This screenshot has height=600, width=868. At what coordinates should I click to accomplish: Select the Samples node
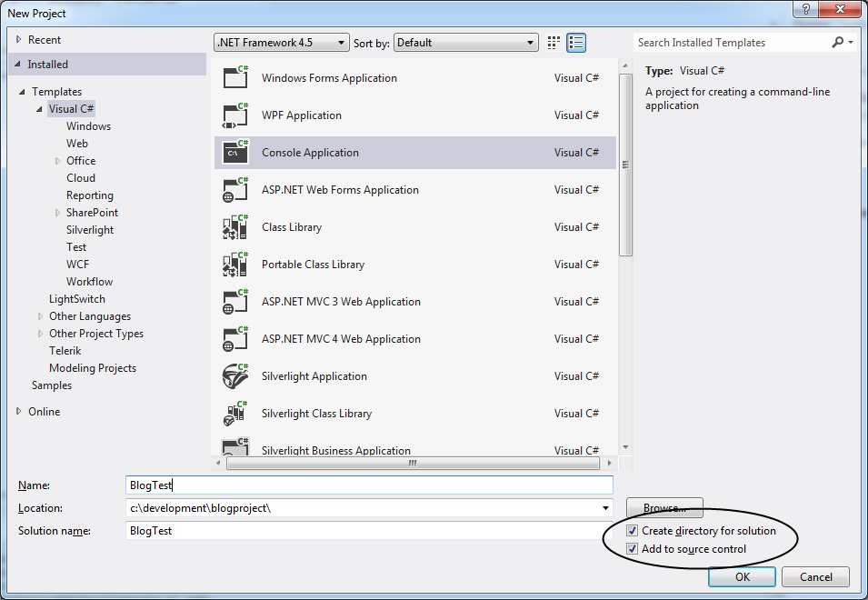point(52,385)
